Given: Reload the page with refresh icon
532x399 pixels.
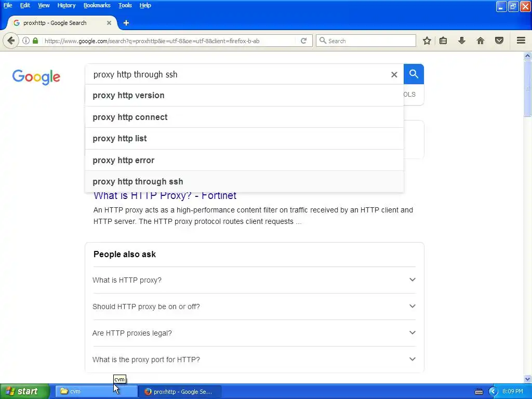Looking at the screenshot, I should click(x=303, y=41).
